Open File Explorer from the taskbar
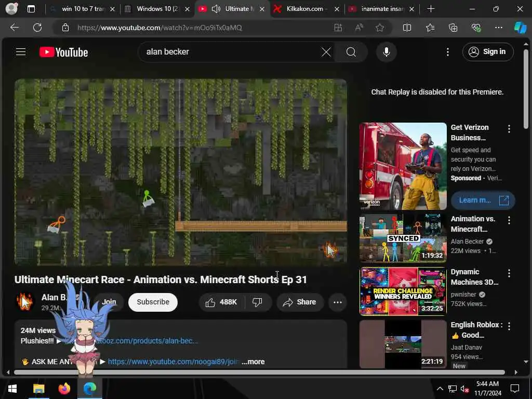 38,389
